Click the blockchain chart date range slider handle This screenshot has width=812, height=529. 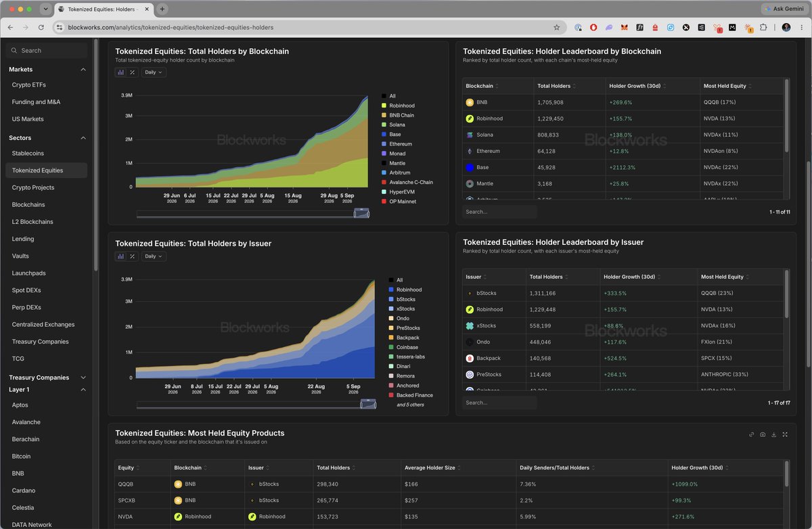pyautogui.click(x=362, y=214)
